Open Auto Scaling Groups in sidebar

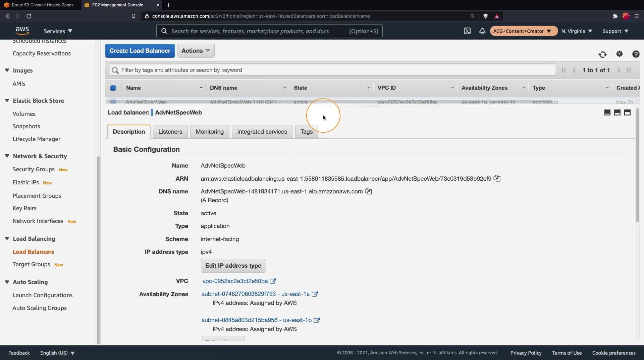tap(40, 308)
